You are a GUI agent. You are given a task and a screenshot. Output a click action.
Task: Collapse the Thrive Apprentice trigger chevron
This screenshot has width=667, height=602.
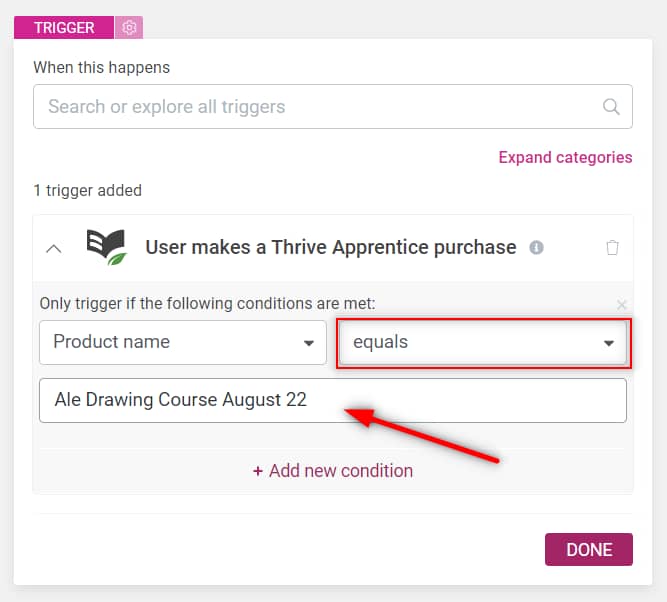pos(54,248)
